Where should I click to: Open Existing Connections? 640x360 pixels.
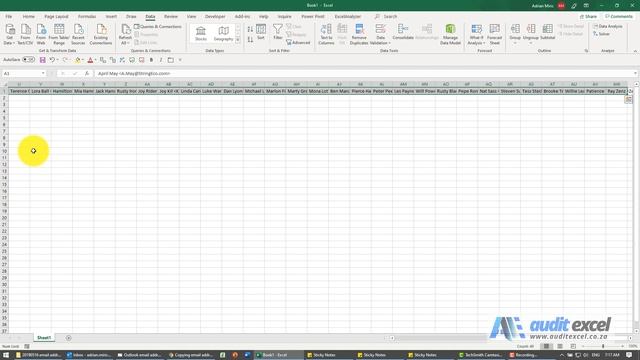101,34
